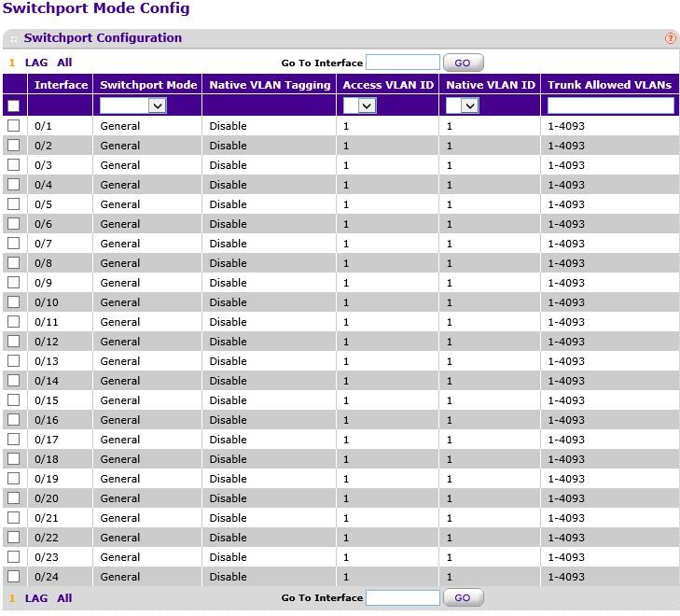Open the help icon for Switchport Configuration
680x616 pixels.
click(670, 38)
